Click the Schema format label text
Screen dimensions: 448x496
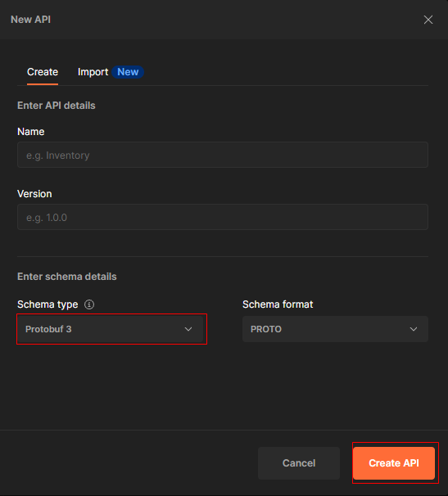278,304
